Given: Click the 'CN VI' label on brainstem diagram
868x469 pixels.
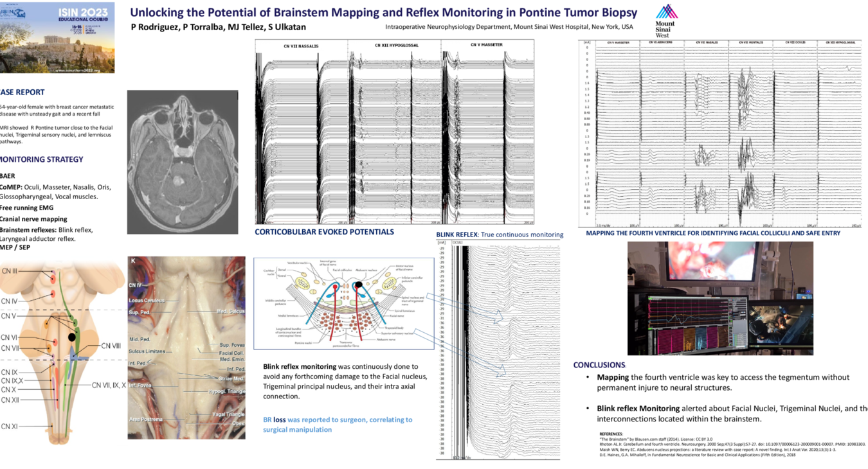Looking at the screenshot, I should pos(10,337).
